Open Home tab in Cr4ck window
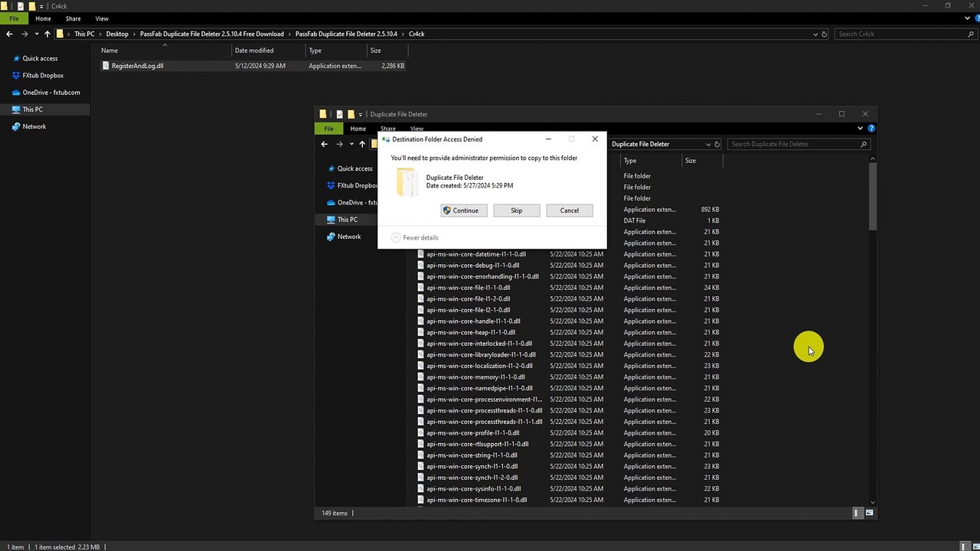Image resolution: width=980 pixels, height=551 pixels. point(43,18)
